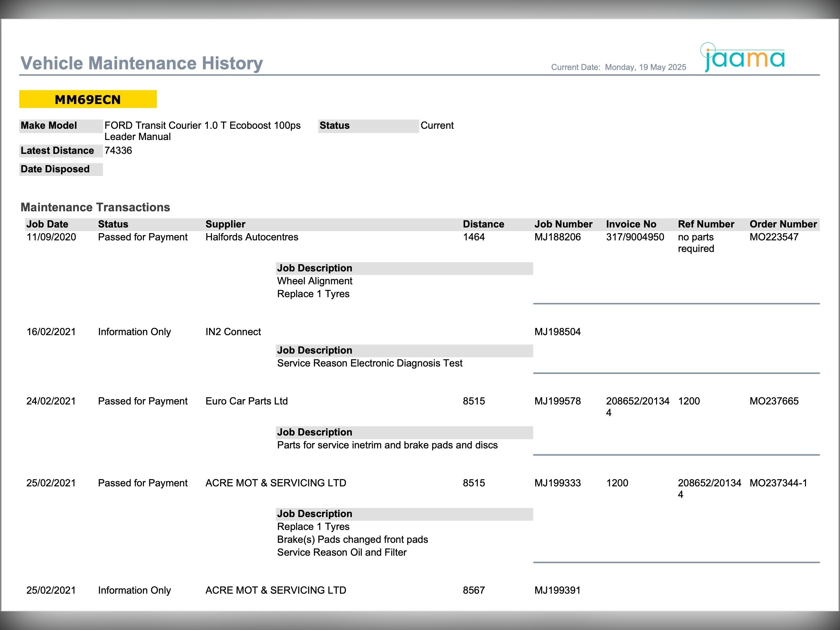This screenshot has height=630, width=840.
Task: Select 'Brake(s) Pads changed front pads' line
Action: [352, 540]
